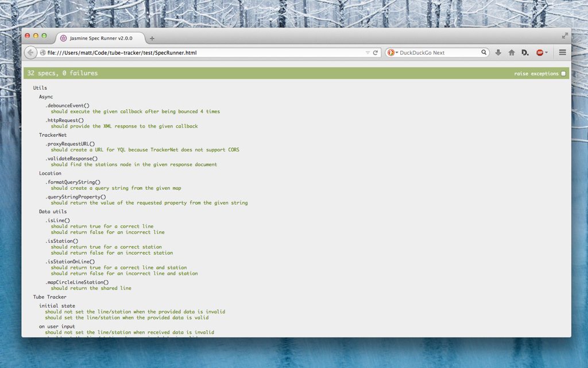Screen dimensions: 588x368
Task: Open the Tube Tracker suite link
Action: [x=49, y=297]
